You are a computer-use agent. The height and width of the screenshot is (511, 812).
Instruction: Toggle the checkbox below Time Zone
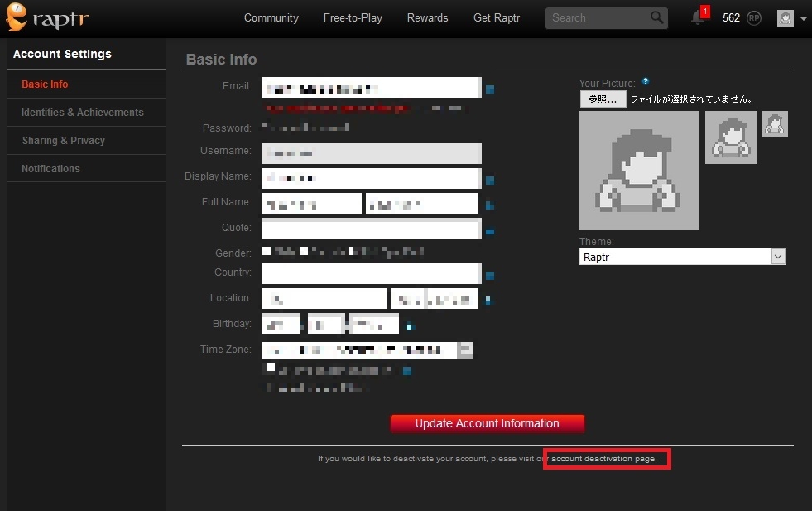tap(271, 367)
